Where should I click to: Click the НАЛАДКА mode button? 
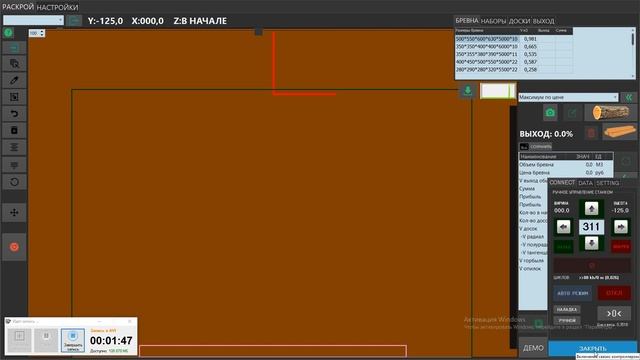point(567,309)
